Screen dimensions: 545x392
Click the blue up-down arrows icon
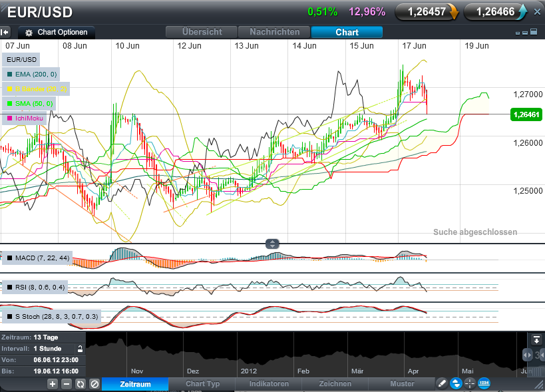pyautogui.click(x=456, y=384)
